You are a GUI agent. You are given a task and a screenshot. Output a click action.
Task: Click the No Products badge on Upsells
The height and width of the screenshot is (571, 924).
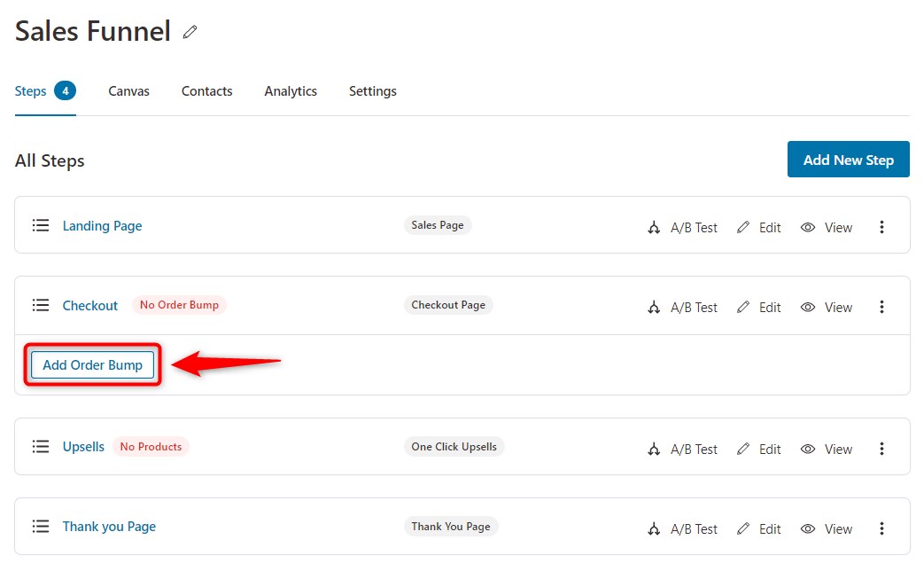[x=151, y=447]
